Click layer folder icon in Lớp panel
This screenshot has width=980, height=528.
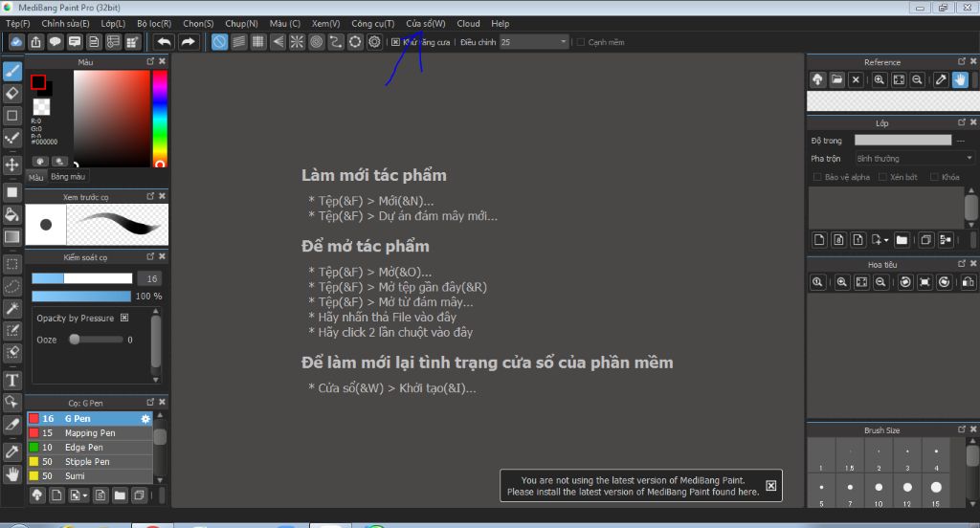pyautogui.click(x=902, y=240)
